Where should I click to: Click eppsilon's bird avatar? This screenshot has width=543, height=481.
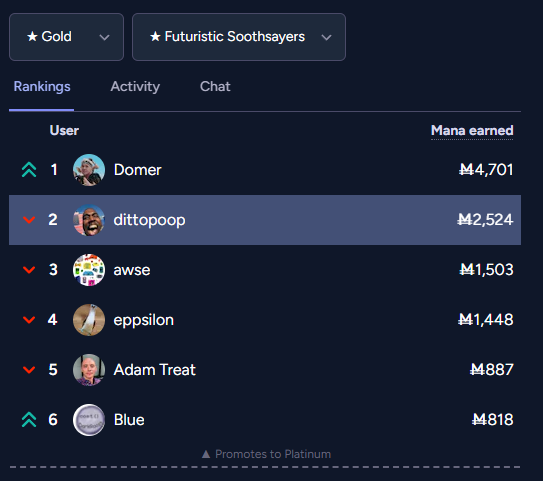89,320
